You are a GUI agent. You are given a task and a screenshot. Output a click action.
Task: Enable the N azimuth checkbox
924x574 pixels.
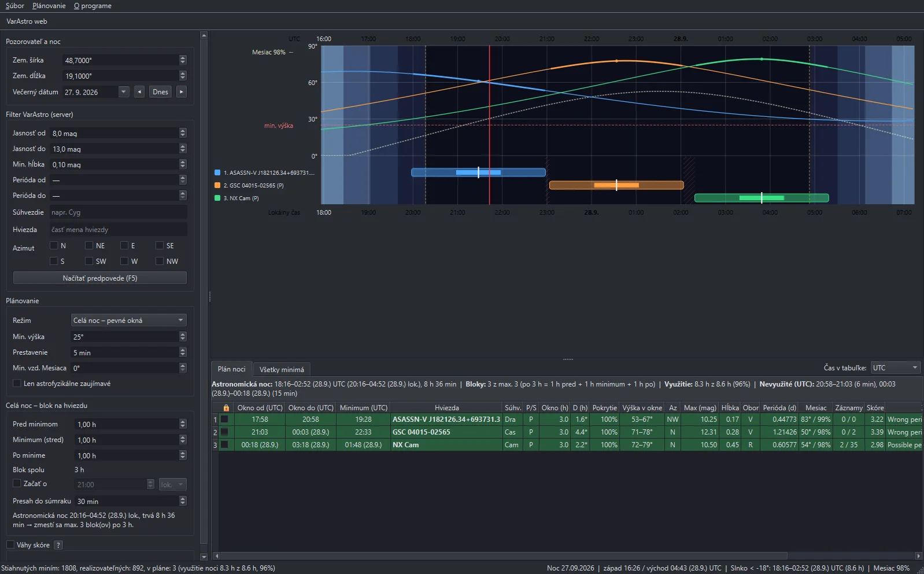coord(54,245)
